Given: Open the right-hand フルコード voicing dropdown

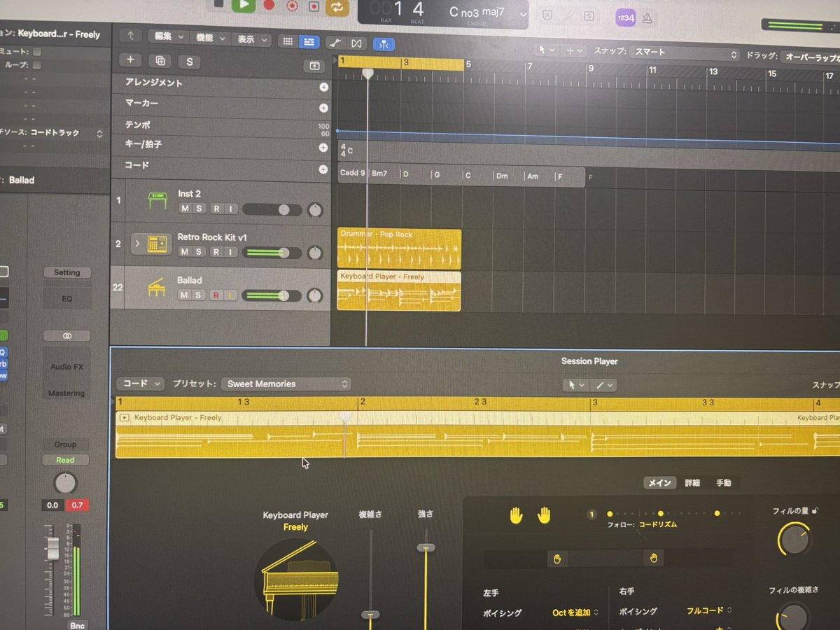Looking at the screenshot, I should click(x=709, y=610).
